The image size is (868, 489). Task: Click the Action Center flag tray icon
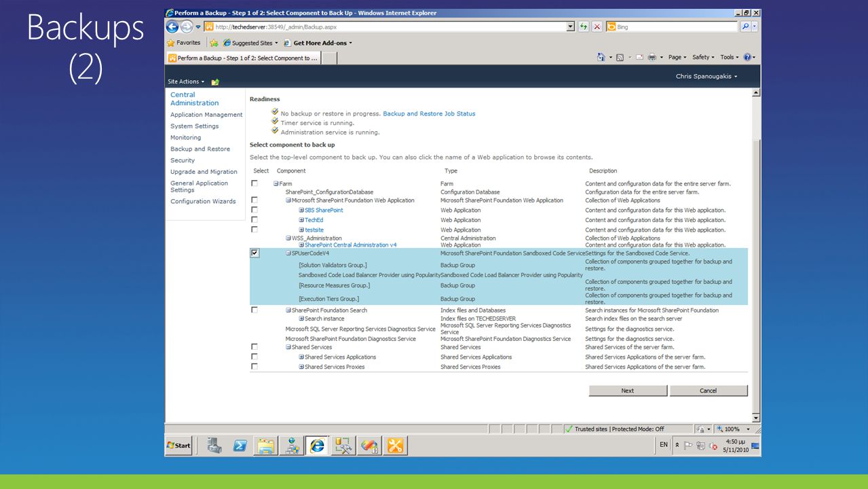click(x=687, y=446)
